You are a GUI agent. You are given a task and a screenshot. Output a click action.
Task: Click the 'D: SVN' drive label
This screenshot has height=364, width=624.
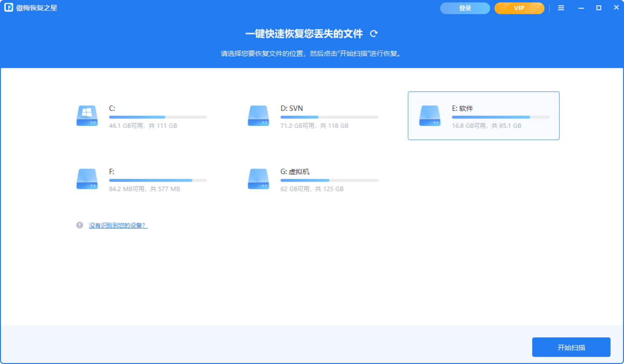(292, 108)
